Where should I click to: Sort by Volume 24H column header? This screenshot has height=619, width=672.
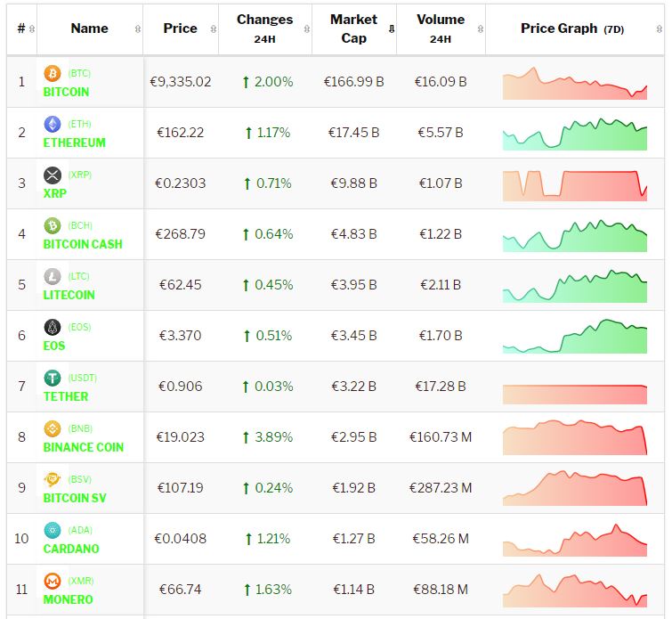click(440, 29)
